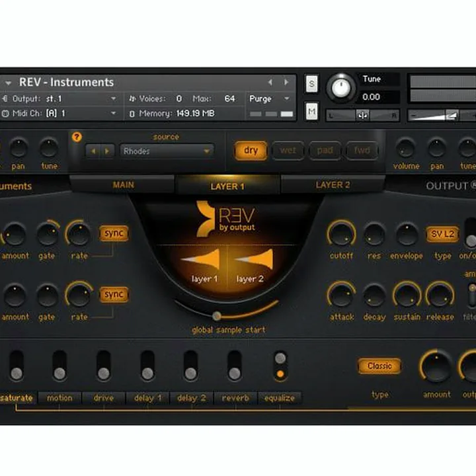Open the drive effect tab
Image resolution: width=476 pixels, height=476 pixels.
pyautogui.click(x=104, y=398)
